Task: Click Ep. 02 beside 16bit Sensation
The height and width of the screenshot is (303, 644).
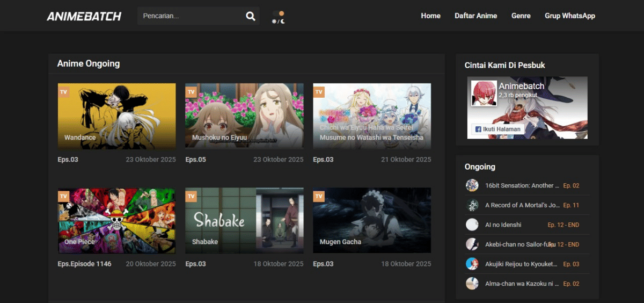Action: tap(571, 185)
